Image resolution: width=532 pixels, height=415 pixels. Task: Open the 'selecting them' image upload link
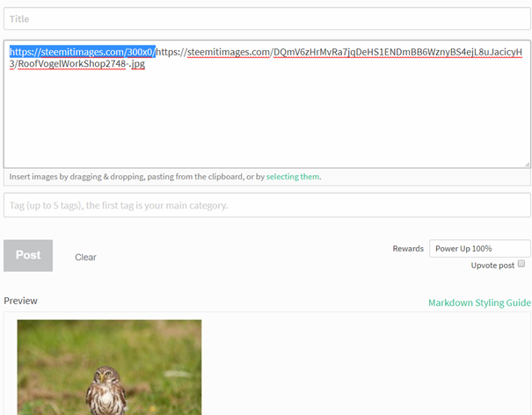click(x=293, y=177)
